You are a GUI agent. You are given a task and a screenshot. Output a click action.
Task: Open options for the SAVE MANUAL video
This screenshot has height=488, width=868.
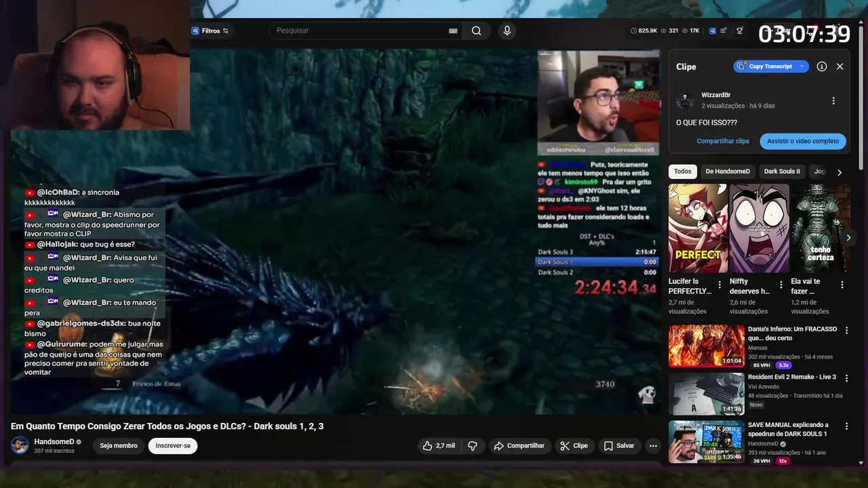pyautogui.click(x=846, y=426)
